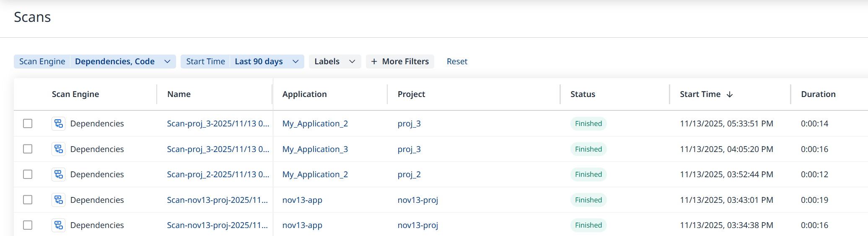Expand the Scan Engine filter dropdown
868x236 pixels.
tap(167, 61)
